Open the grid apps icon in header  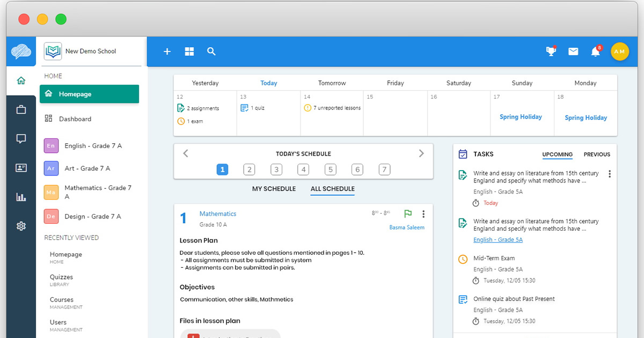point(189,52)
